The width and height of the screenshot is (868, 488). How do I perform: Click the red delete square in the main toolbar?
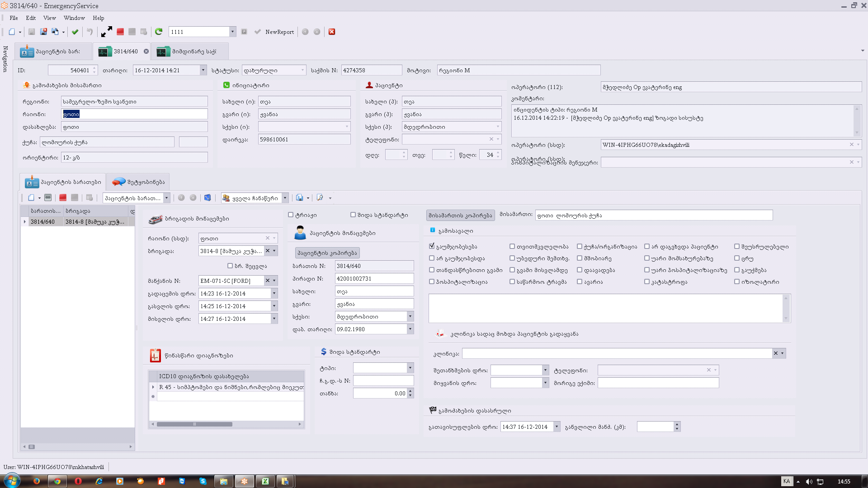click(x=120, y=32)
